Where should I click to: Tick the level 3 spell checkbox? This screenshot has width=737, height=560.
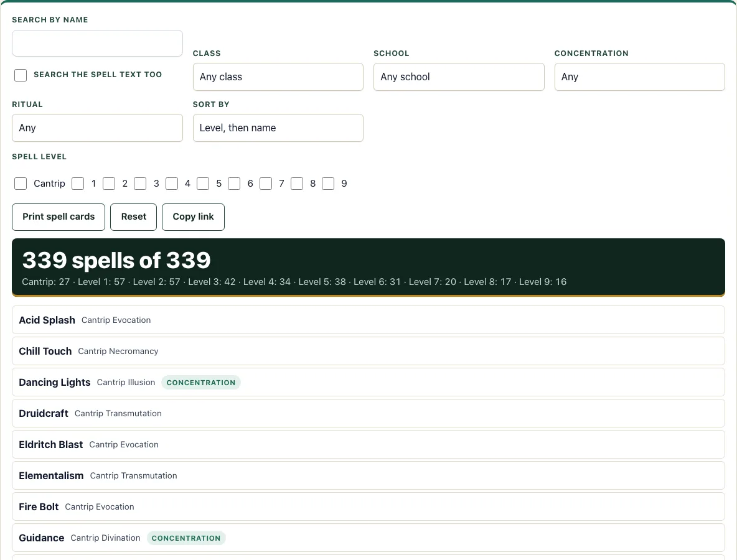tap(140, 184)
